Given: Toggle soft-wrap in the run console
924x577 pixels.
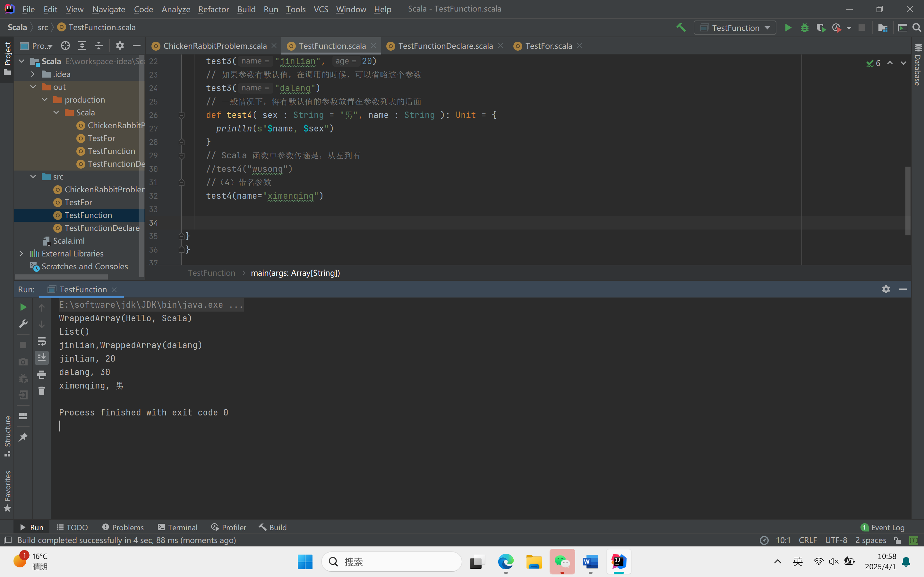Looking at the screenshot, I should click(42, 341).
